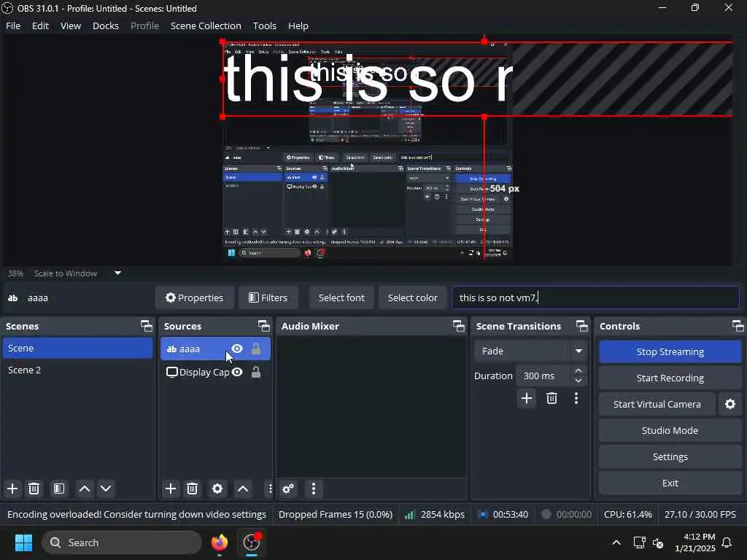The height and width of the screenshot is (560, 747).
Task: Float the Controls dock
Action: pyautogui.click(x=738, y=326)
